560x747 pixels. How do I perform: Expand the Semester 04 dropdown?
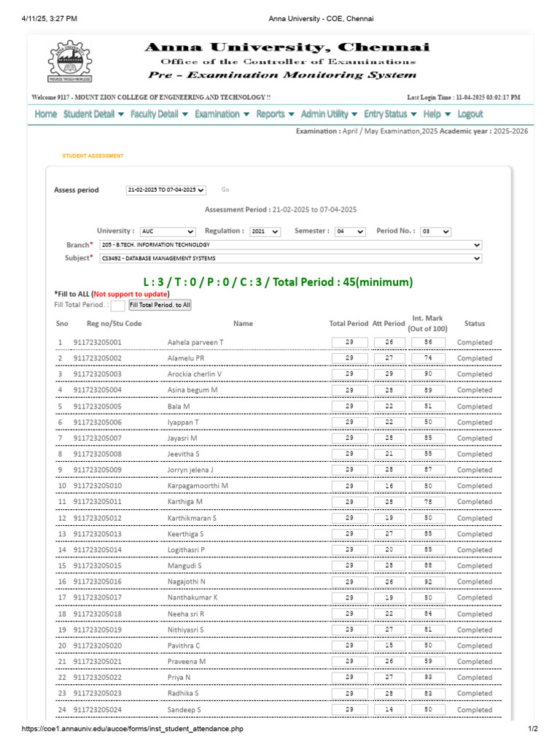[x=350, y=231]
